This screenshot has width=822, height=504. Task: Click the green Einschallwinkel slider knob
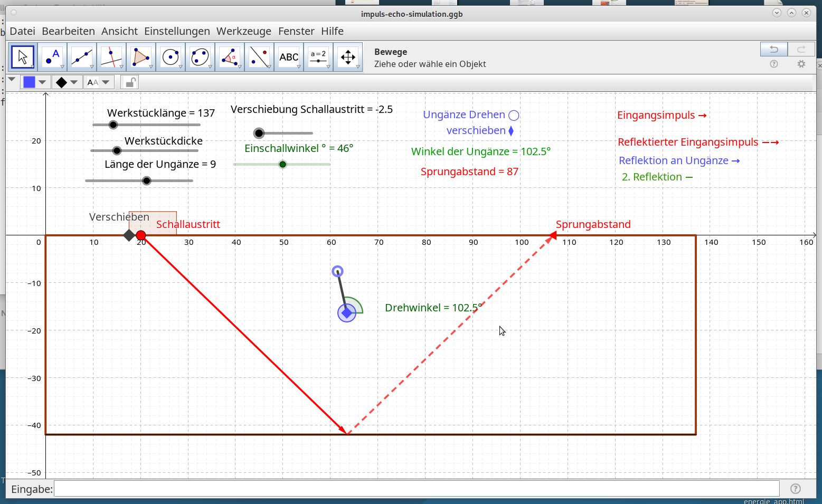coord(283,165)
